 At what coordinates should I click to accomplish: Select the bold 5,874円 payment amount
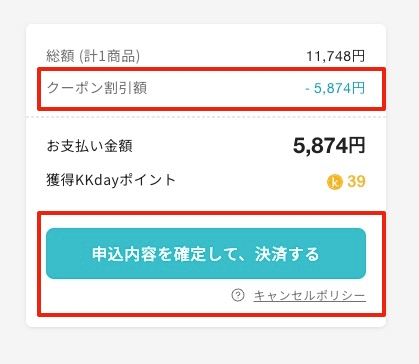tap(329, 146)
